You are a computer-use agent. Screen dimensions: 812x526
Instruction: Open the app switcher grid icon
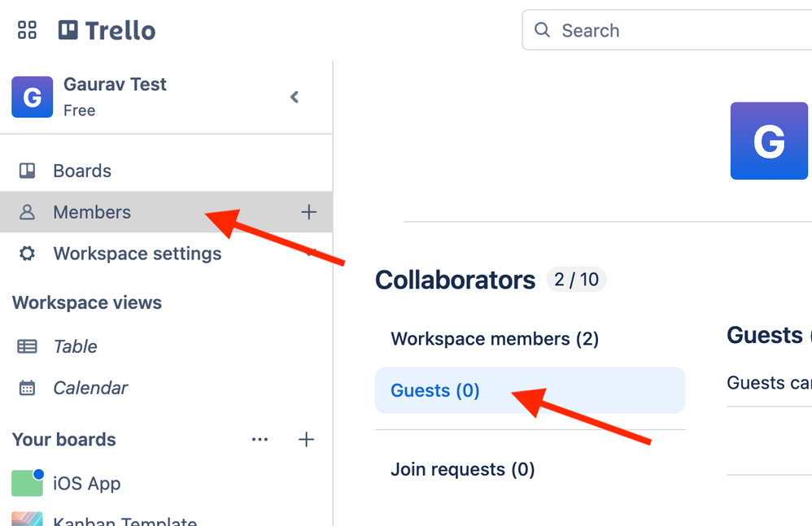[x=27, y=30]
